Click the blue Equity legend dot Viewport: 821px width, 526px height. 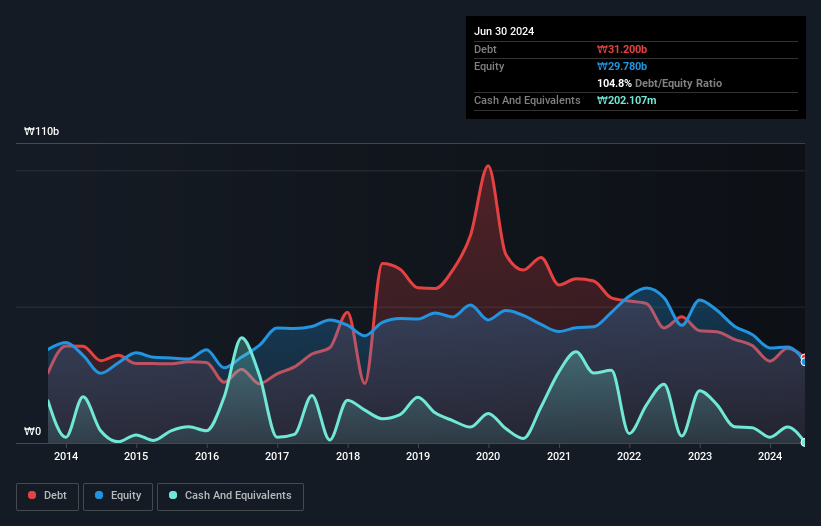coord(99,495)
